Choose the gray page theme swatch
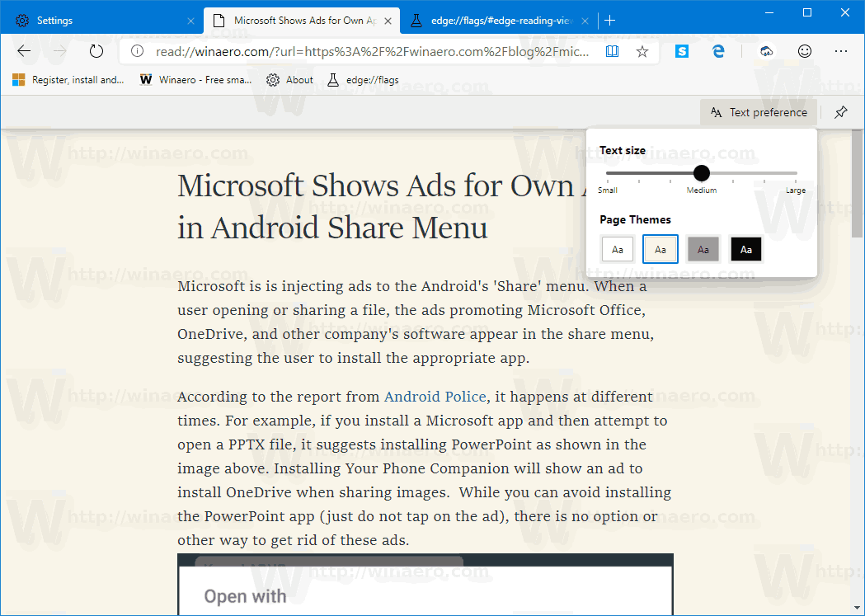 tap(703, 249)
